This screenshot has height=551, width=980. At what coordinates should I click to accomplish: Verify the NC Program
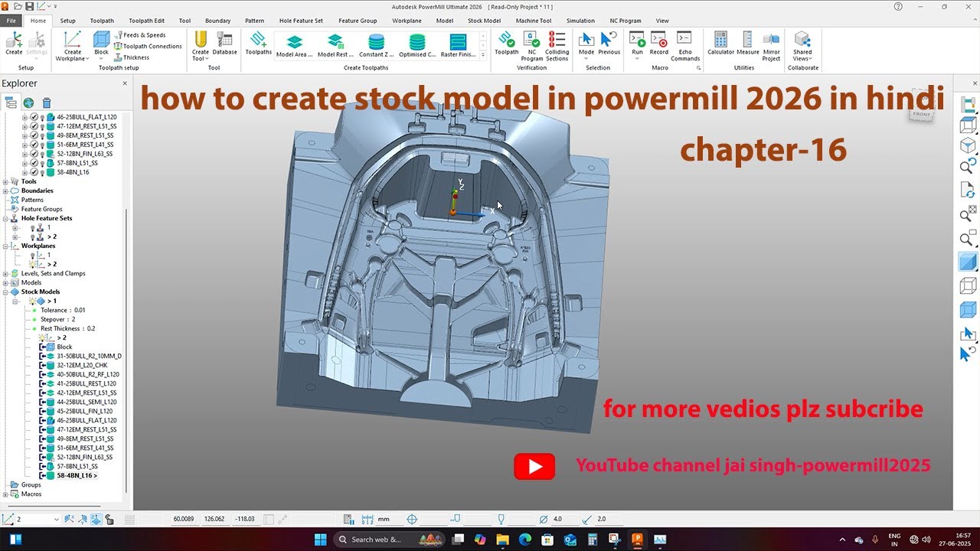click(531, 46)
